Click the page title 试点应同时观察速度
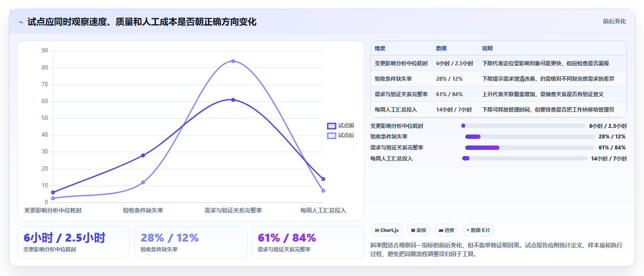Image resolution: width=644 pixels, height=276 pixels. (142, 22)
